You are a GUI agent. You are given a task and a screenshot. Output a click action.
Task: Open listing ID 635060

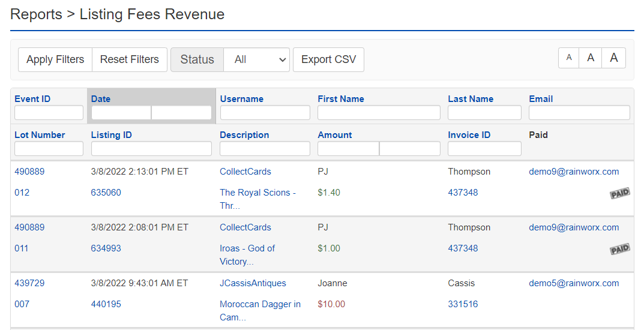(x=106, y=193)
